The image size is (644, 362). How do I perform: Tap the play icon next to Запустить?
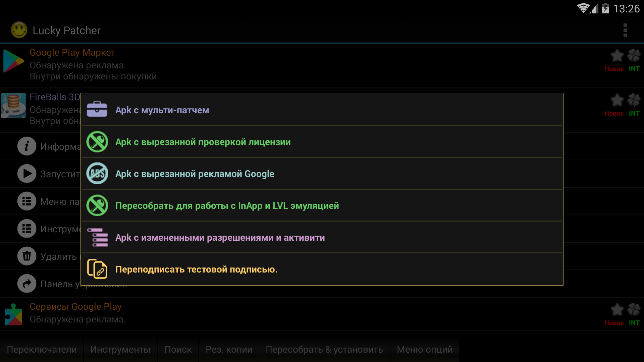tap(27, 174)
